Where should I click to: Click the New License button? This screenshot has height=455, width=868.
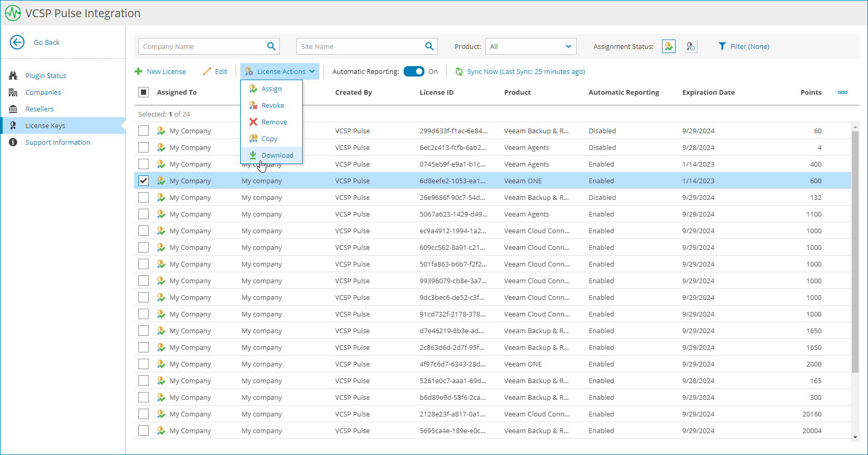160,71
